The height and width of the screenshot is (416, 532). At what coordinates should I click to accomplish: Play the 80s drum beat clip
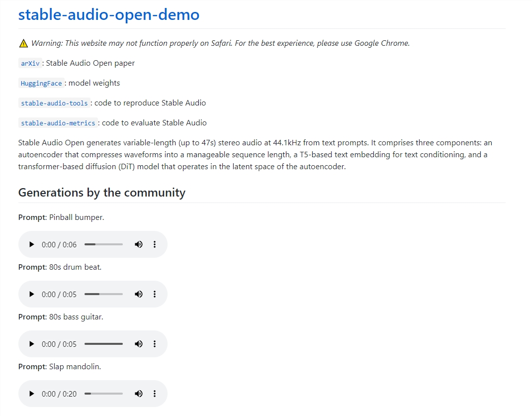coord(32,294)
